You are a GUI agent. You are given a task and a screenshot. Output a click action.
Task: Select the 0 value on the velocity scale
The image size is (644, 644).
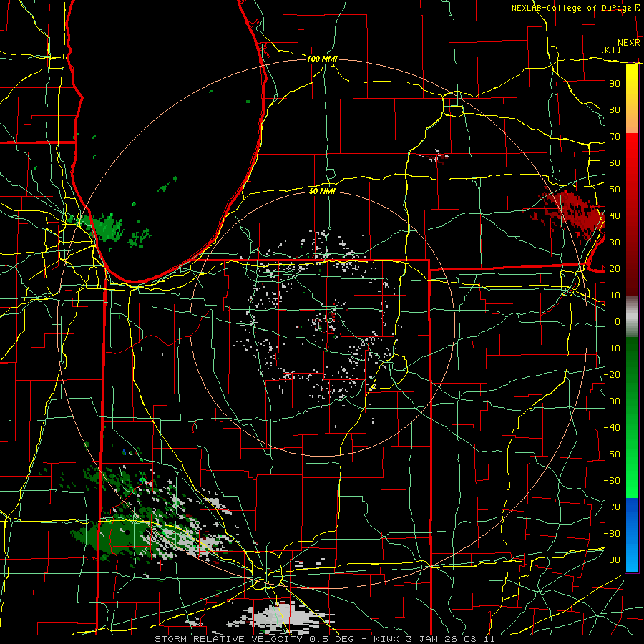pos(618,321)
